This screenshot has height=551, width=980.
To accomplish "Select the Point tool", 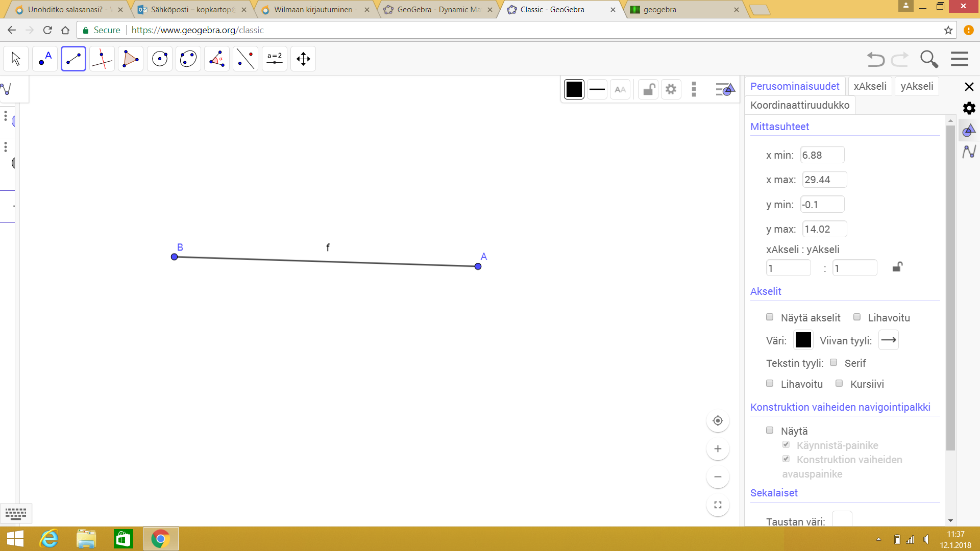I will (45, 59).
